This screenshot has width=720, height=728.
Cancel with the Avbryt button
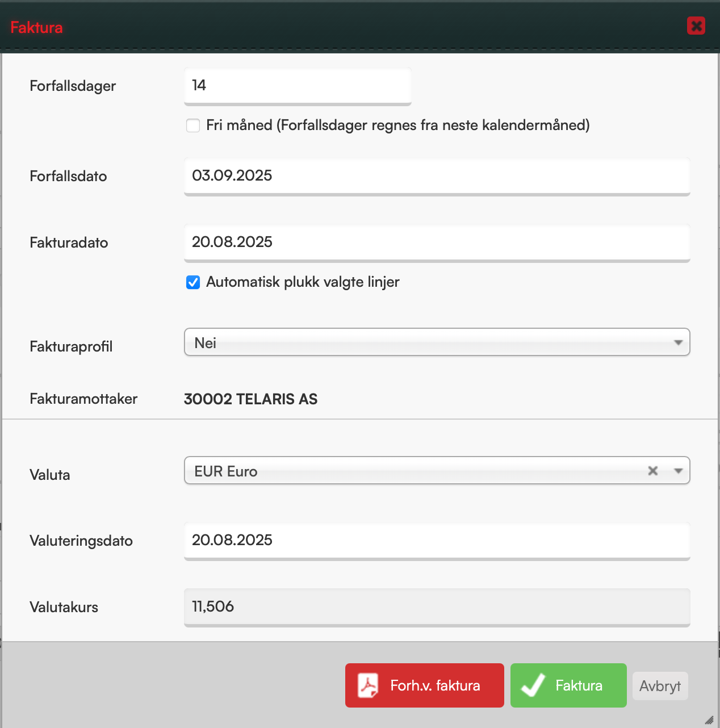tap(660, 686)
